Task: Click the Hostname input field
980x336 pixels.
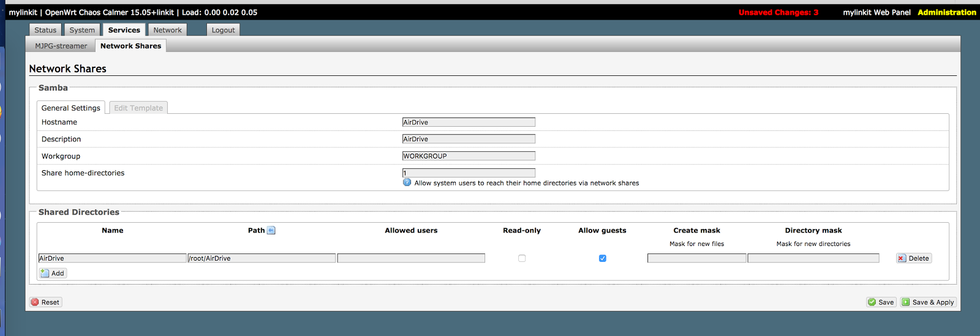Action: [x=469, y=122]
